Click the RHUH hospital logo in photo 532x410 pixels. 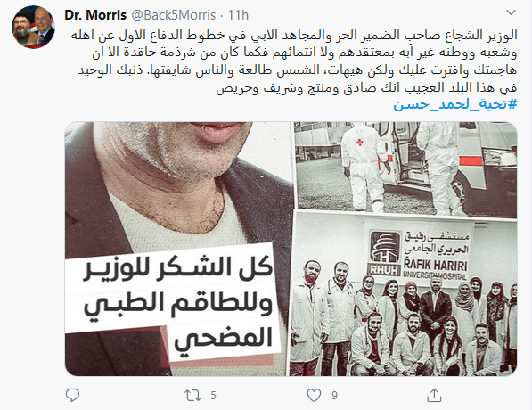(x=385, y=253)
